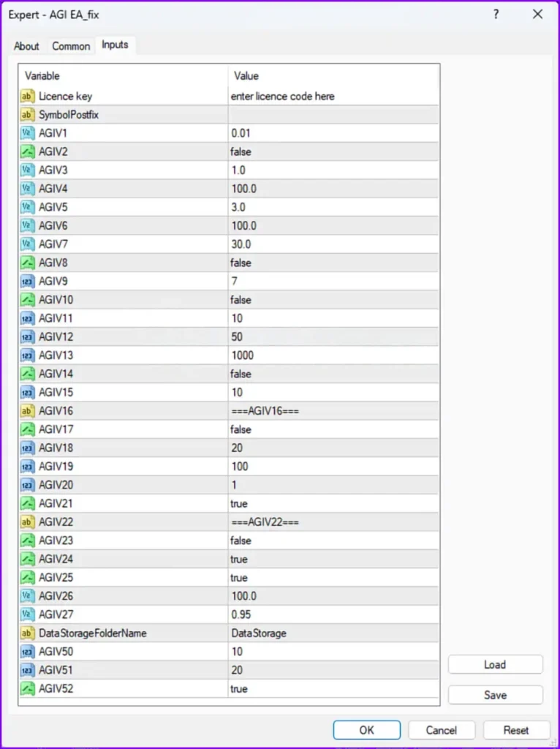Select the AGIV50 variable name
Screen dimensions: 560x749
pyautogui.click(x=56, y=652)
